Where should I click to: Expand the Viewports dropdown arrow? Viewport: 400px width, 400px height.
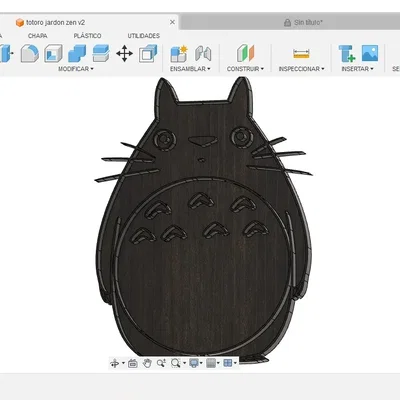coord(235,363)
